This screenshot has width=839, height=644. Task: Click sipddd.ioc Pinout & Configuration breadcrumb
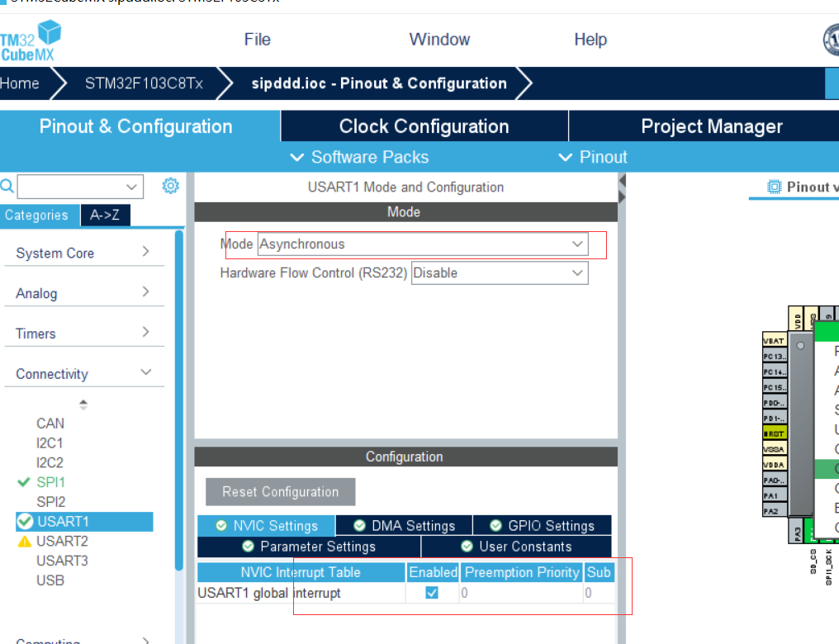coord(379,83)
